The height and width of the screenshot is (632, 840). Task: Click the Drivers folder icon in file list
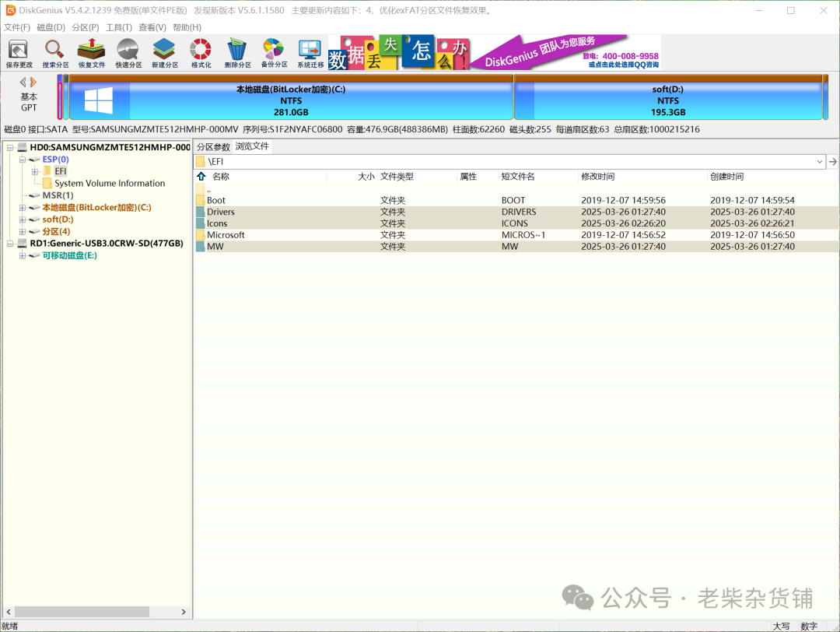click(x=201, y=212)
